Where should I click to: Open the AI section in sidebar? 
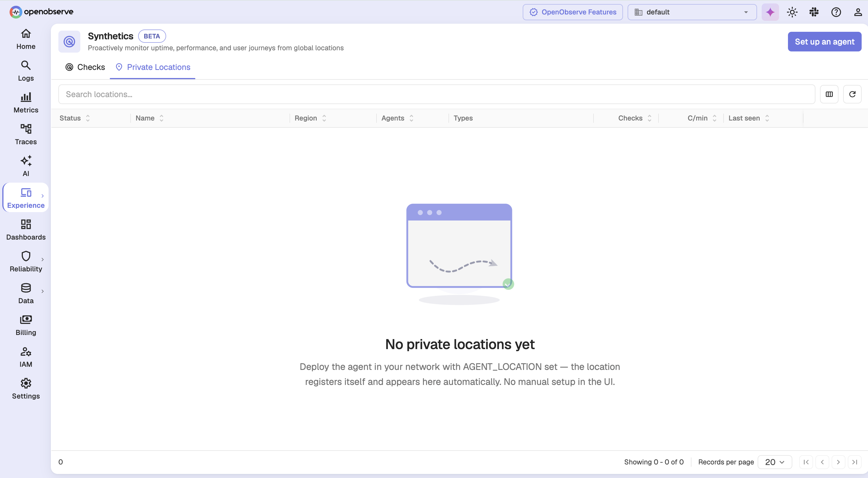coord(26,166)
